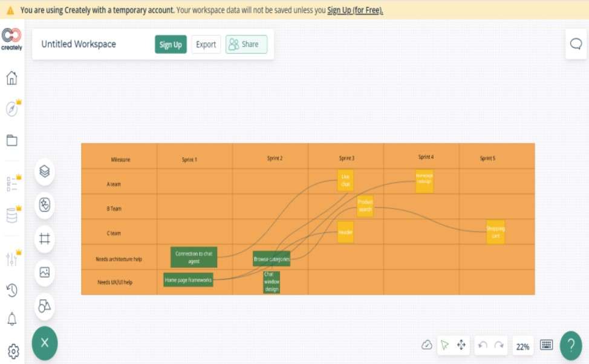Open the layers stack tool
Image resolution: width=589 pixels, height=364 pixels.
[x=44, y=172]
